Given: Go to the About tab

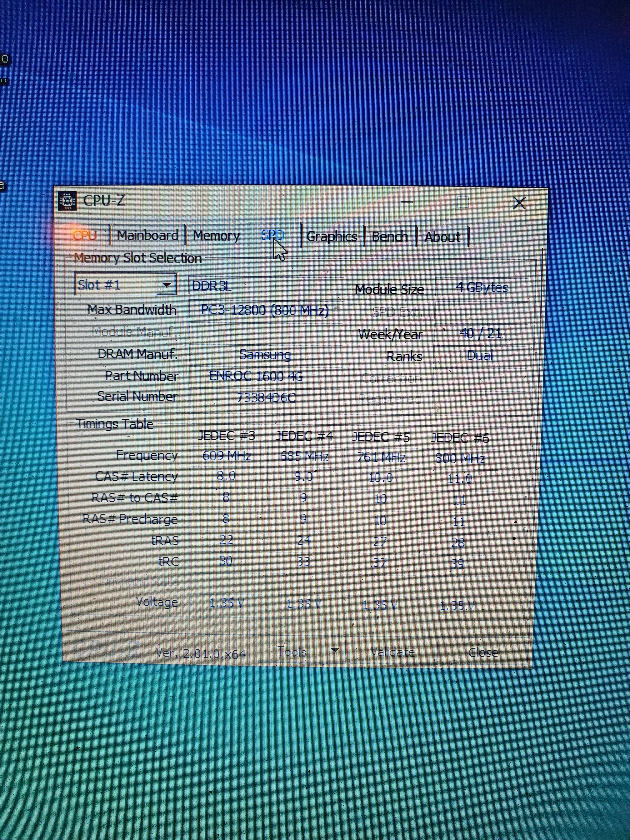Looking at the screenshot, I should click(442, 237).
